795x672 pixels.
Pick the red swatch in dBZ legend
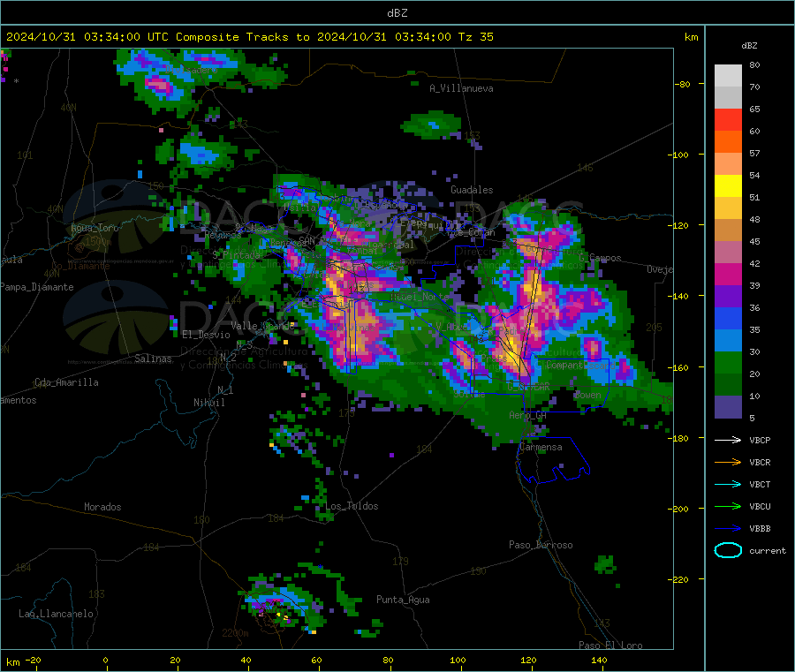[728, 119]
